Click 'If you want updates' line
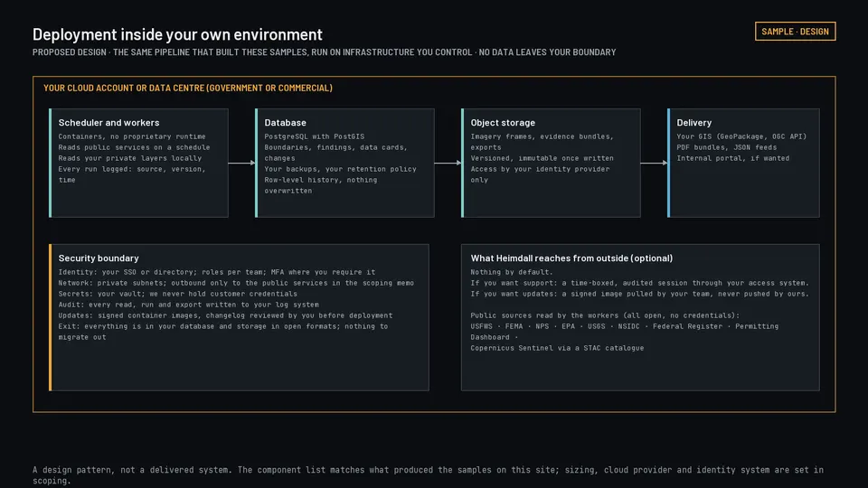Screen dimensions: 868x488 [x=640, y=294]
